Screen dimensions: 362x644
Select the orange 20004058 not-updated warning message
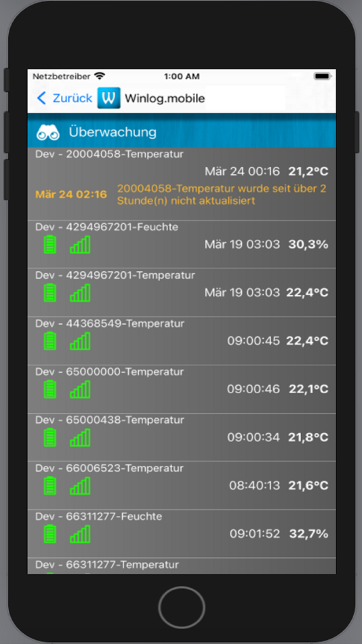click(x=222, y=195)
